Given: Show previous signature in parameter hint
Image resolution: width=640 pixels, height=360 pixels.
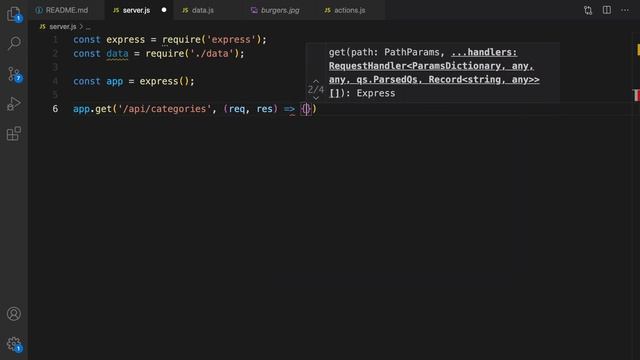Looking at the screenshot, I should [x=316, y=81].
